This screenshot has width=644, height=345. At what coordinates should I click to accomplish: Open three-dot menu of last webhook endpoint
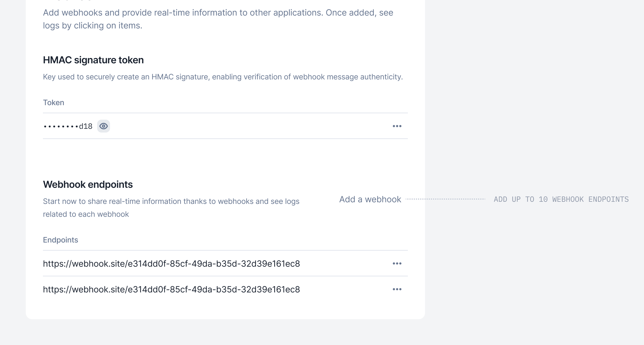click(397, 289)
